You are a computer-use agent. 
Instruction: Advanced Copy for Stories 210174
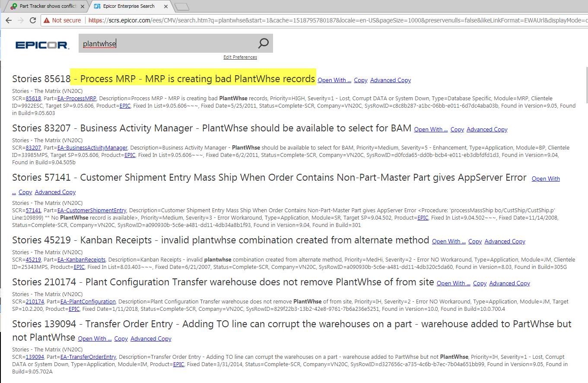(510, 283)
